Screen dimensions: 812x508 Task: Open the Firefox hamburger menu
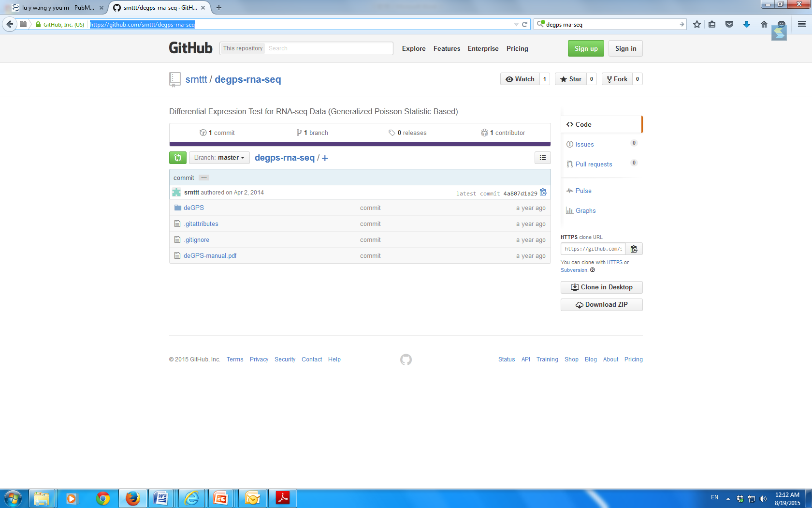[801, 24]
